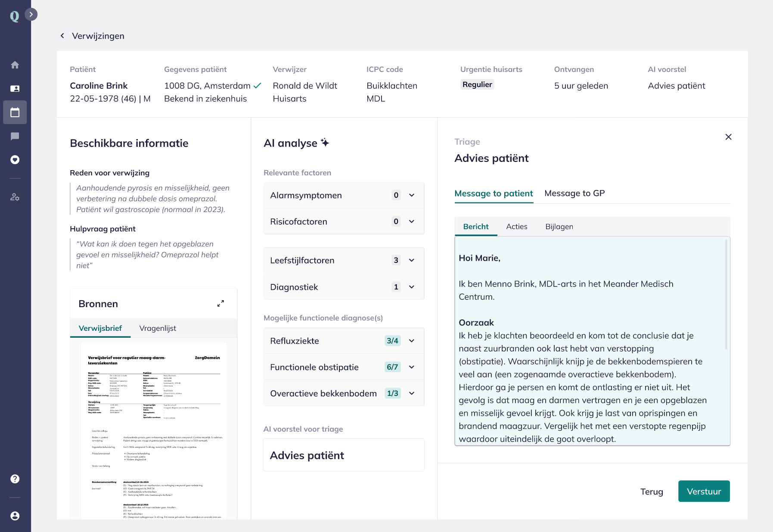This screenshot has width=773, height=532.
Task: Click the Leefstijlfactoren count 3
Action: click(x=396, y=260)
